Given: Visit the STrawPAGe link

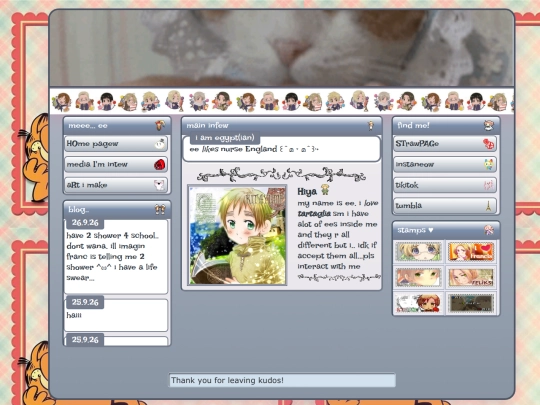Looking at the screenshot, I should click(445, 144).
